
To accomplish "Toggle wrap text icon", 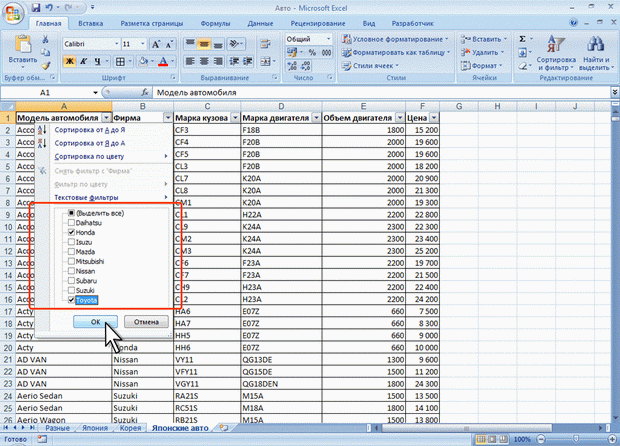I will [265, 44].
